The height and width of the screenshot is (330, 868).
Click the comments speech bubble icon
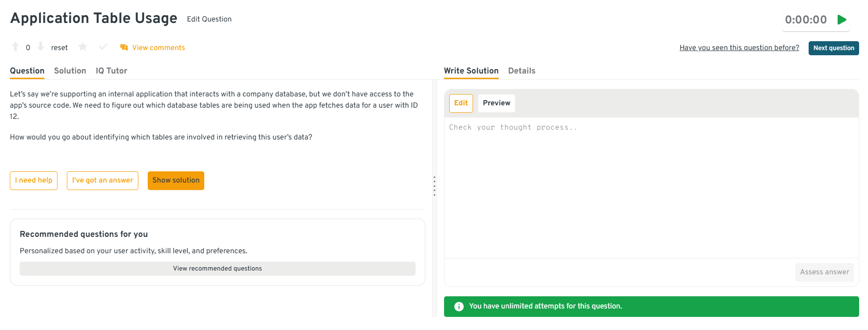click(x=124, y=48)
